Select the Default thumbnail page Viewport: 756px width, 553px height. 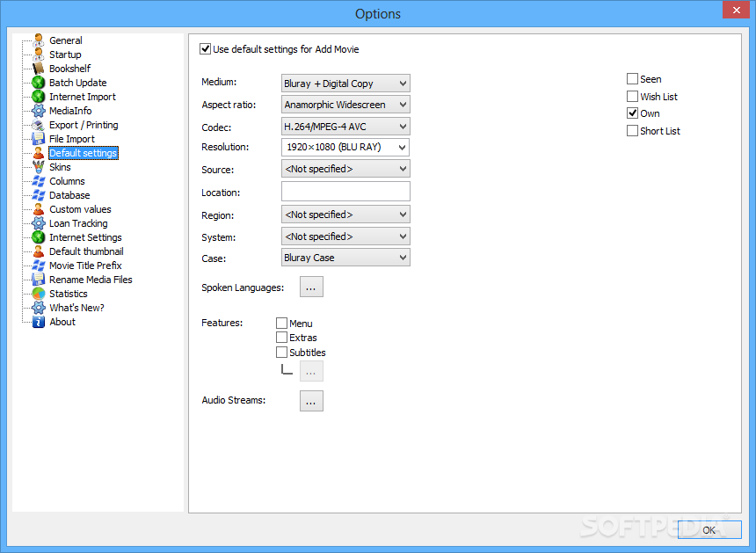(x=86, y=251)
